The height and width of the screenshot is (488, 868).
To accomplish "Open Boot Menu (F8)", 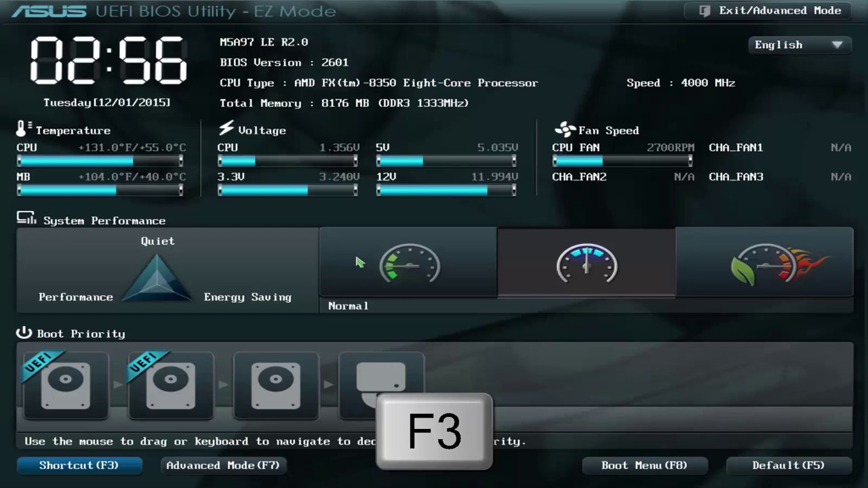I will 644,465.
